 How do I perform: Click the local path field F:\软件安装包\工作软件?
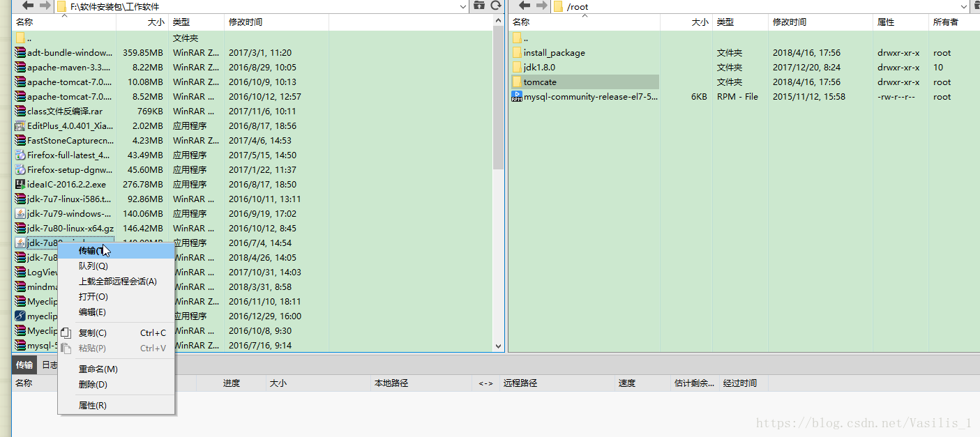256,6
